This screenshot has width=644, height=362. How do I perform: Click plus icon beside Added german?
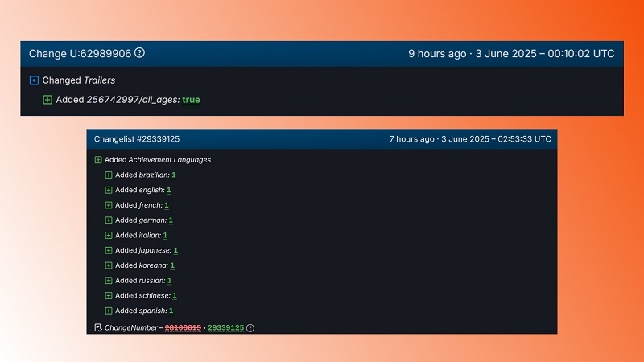pos(109,220)
